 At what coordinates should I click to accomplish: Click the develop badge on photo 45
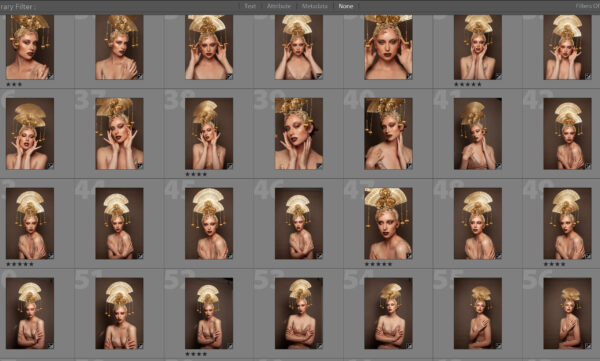click(x=230, y=256)
